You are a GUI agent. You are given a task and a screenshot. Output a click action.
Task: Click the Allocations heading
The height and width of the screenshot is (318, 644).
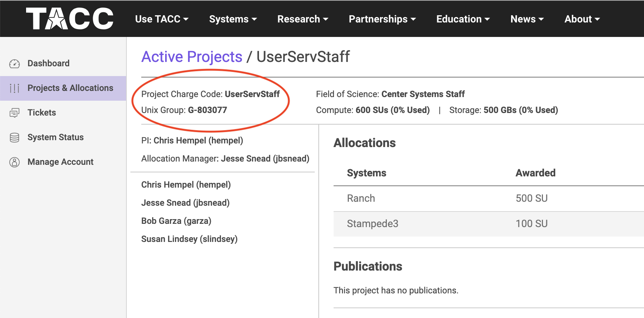tap(364, 143)
